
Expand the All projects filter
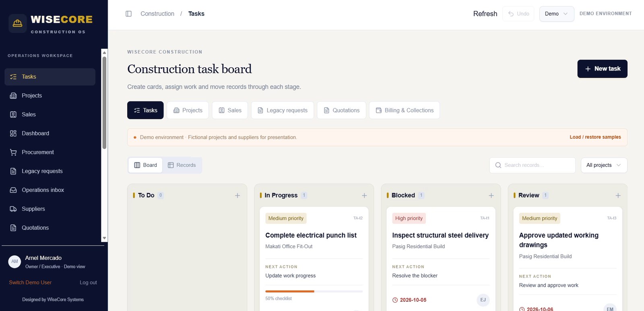[x=604, y=165]
